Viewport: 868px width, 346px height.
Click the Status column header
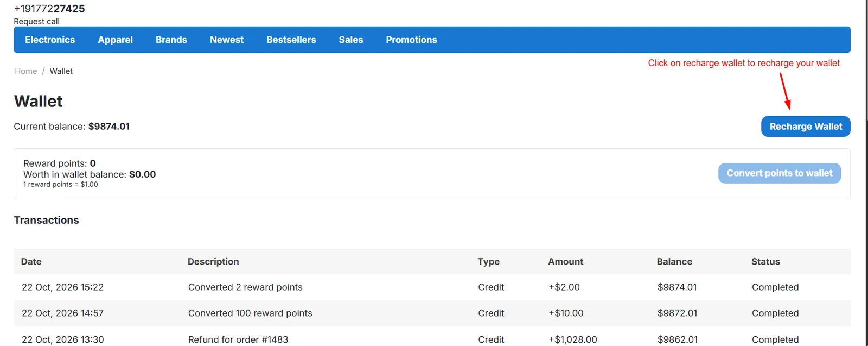click(x=765, y=261)
